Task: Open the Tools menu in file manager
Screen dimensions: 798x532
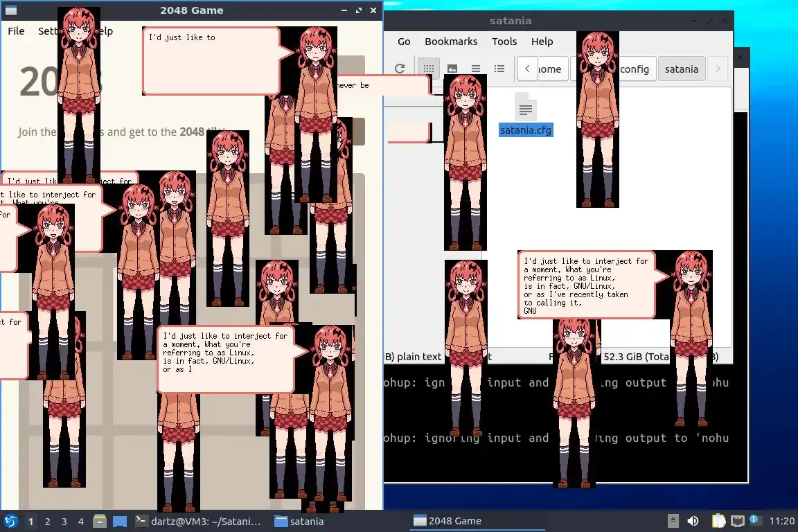Action: tap(504, 42)
